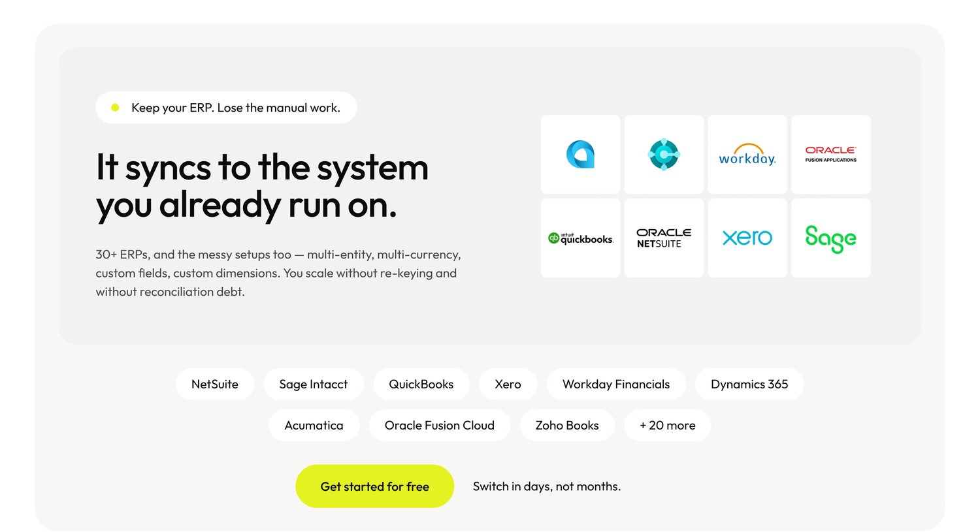
Task: Select the NetSuite pill
Action: (x=215, y=384)
